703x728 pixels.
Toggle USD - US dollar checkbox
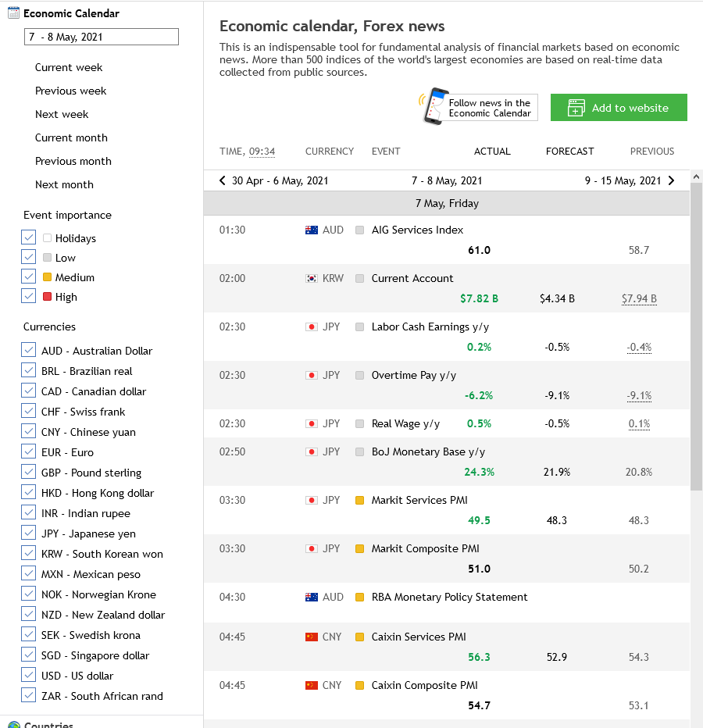click(x=28, y=675)
